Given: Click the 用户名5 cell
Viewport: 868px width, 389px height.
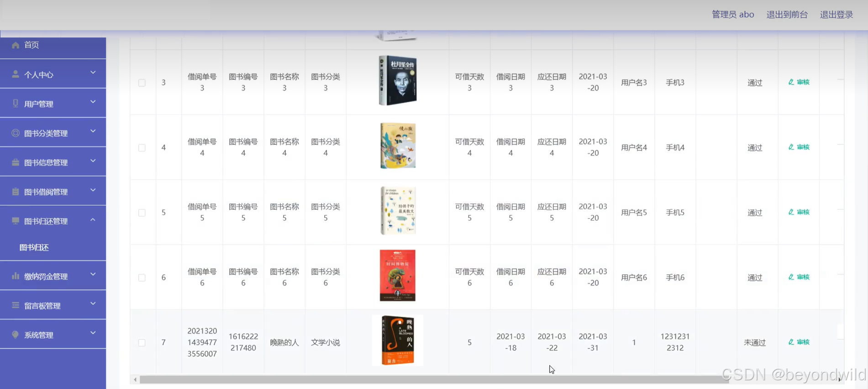Looking at the screenshot, I should click(634, 213).
